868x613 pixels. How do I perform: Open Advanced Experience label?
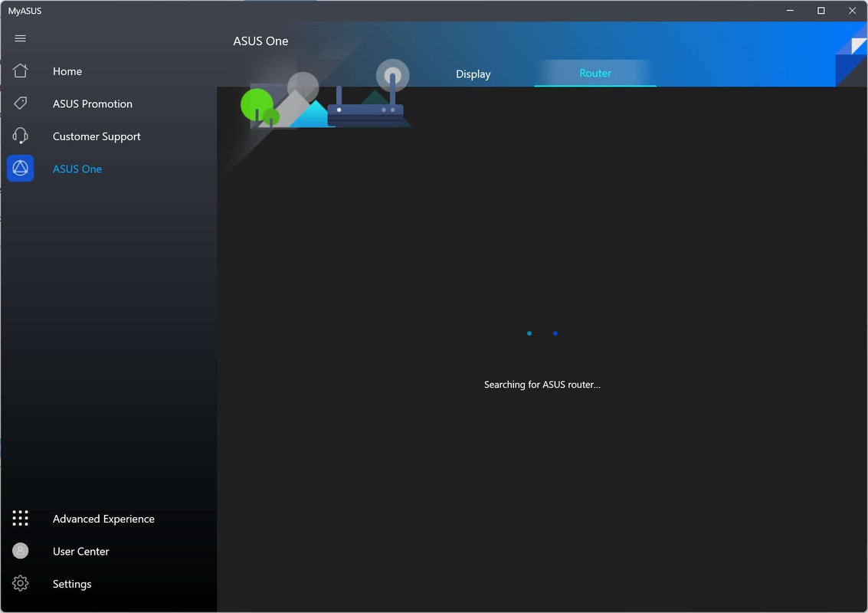point(103,519)
